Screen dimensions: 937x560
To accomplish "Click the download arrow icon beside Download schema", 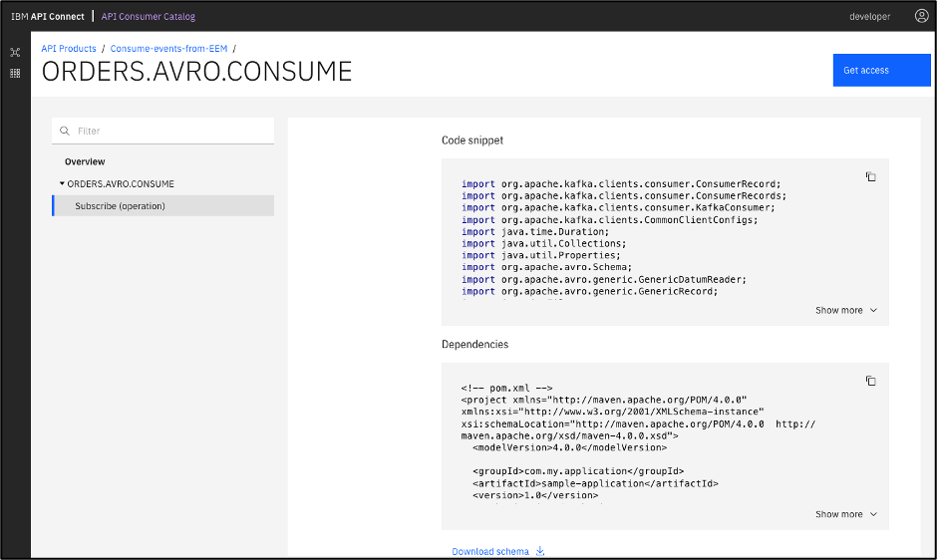I will click(x=540, y=551).
